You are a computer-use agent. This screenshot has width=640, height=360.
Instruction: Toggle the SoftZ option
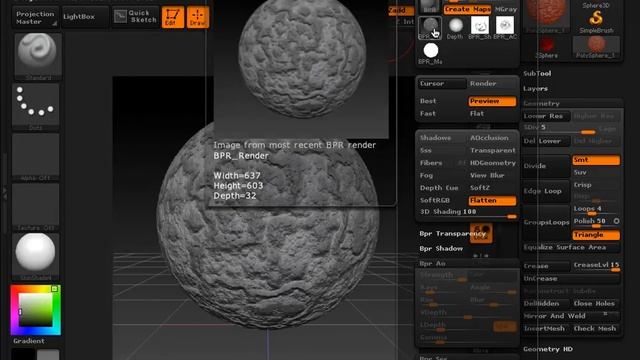492,188
